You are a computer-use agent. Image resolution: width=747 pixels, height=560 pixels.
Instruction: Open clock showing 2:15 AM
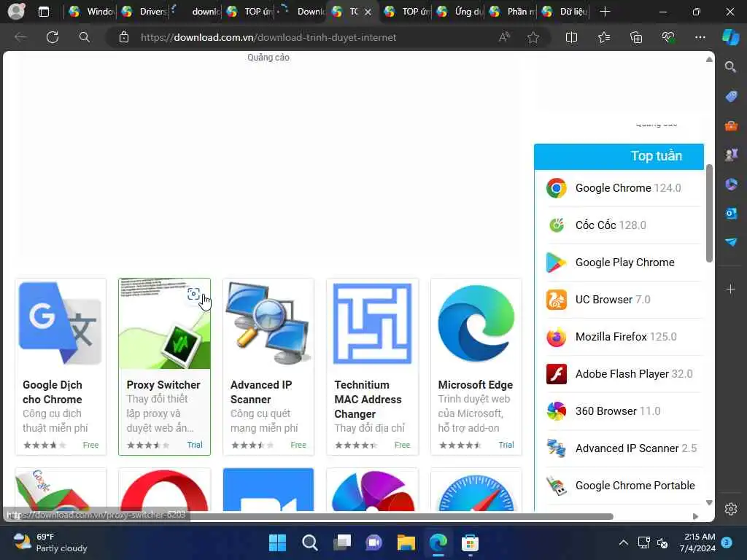click(x=697, y=542)
